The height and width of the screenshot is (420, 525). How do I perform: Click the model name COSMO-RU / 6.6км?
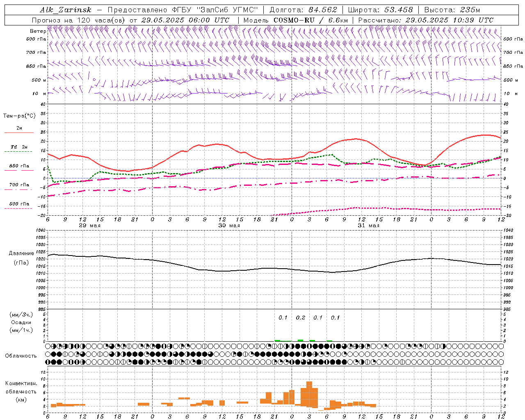310,20
